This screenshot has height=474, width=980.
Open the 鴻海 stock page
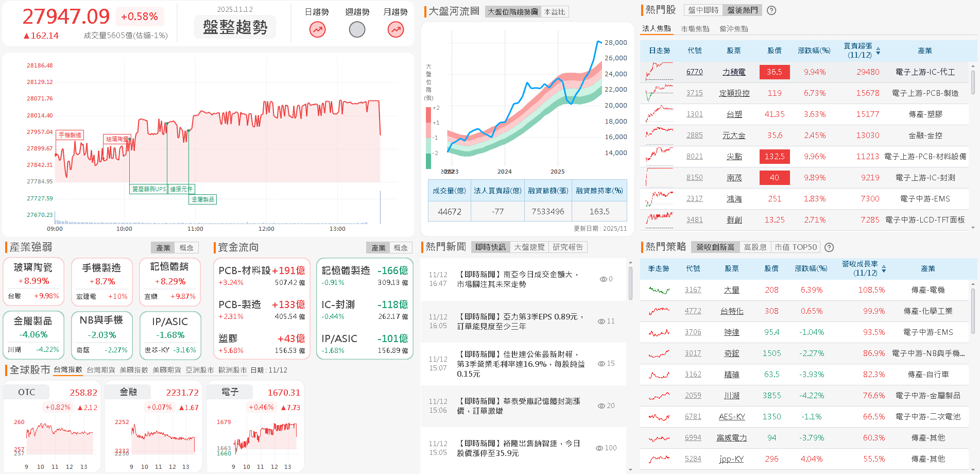[734, 198]
